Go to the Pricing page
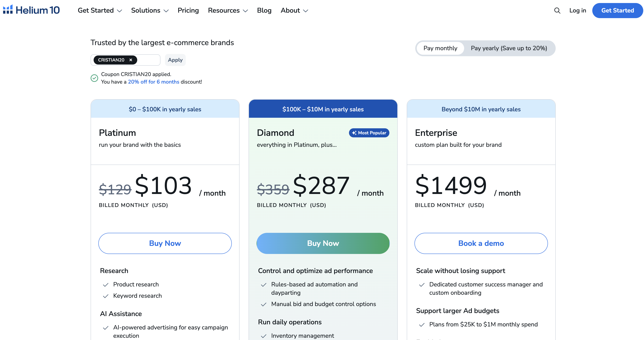Viewport: 644px width, 340px height. pos(188,11)
